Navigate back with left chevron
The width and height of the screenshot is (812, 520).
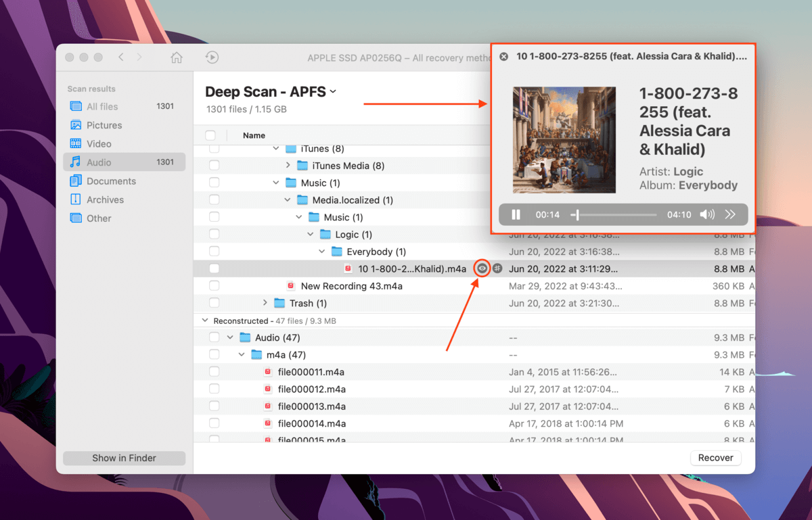point(121,57)
